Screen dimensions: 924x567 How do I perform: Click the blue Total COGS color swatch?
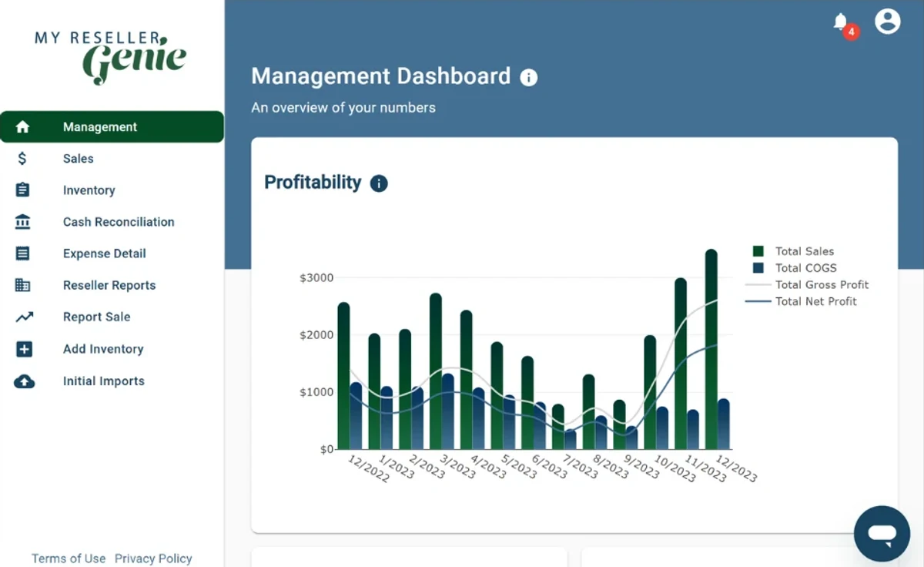(758, 268)
